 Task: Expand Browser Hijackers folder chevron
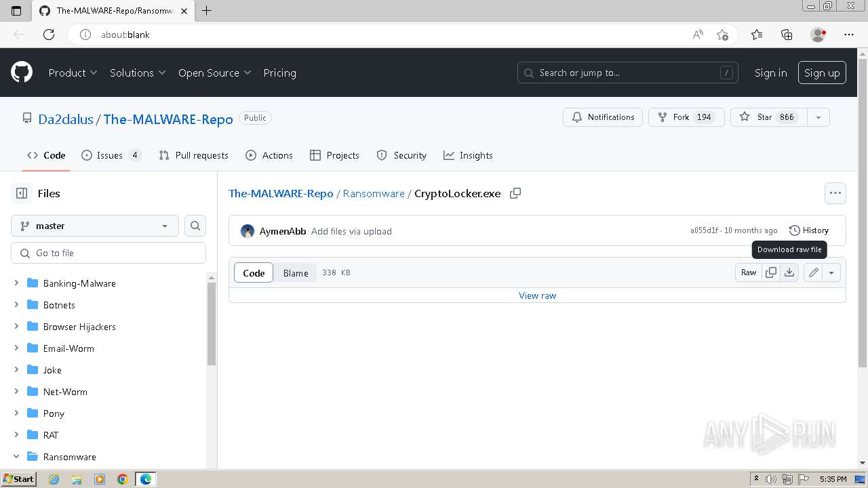point(16,326)
